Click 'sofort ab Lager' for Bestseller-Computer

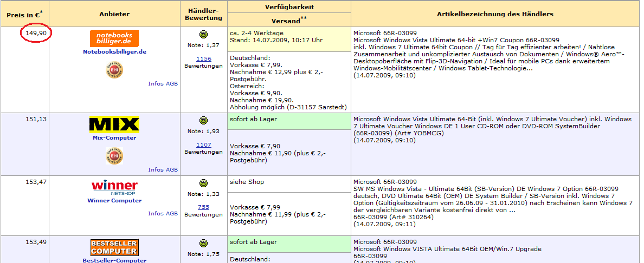[289, 245]
